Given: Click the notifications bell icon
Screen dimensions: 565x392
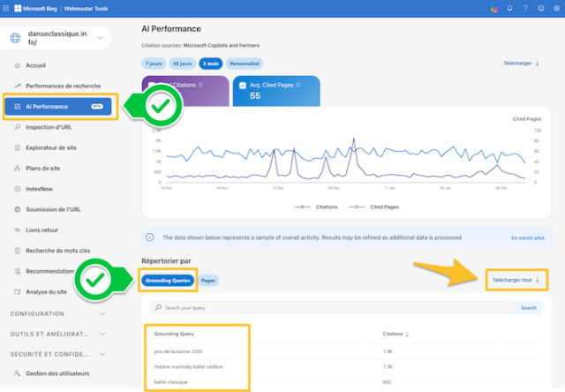Looking at the screenshot, I should (x=509, y=9).
